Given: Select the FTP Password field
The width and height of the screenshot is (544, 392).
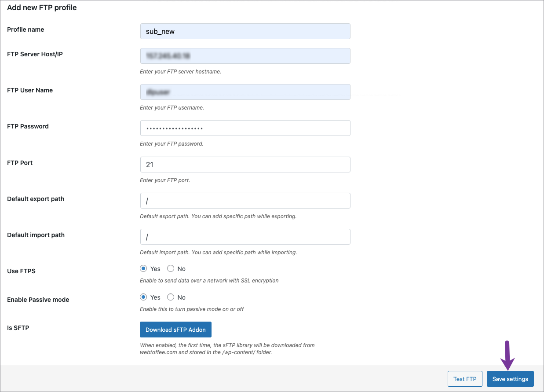Looking at the screenshot, I should [x=245, y=128].
